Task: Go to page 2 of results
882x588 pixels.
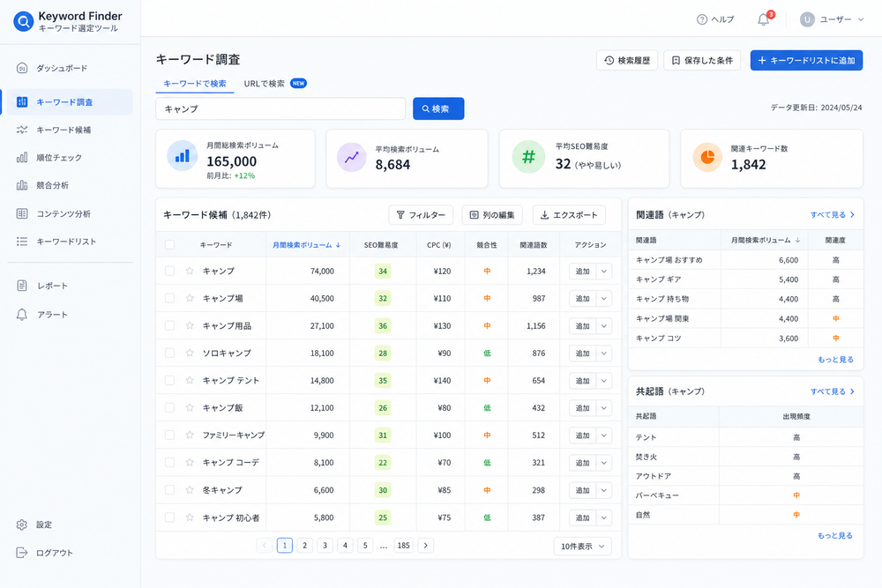Action: (305, 546)
